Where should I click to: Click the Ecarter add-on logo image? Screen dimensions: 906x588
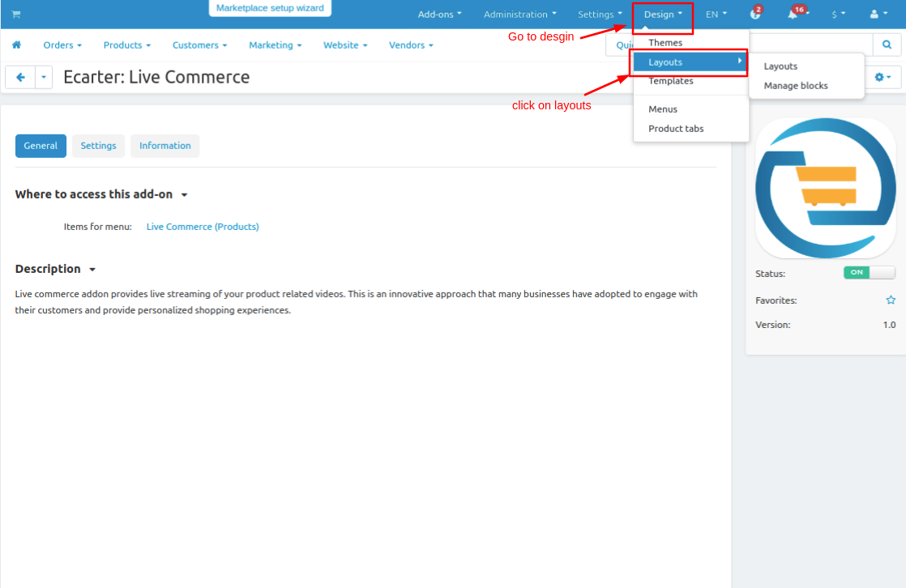click(x=825, y=189)
